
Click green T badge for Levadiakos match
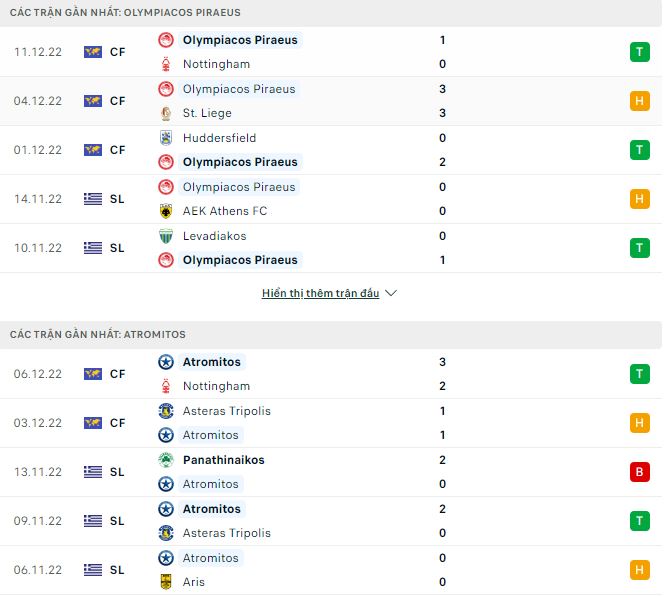pos(640,248)
